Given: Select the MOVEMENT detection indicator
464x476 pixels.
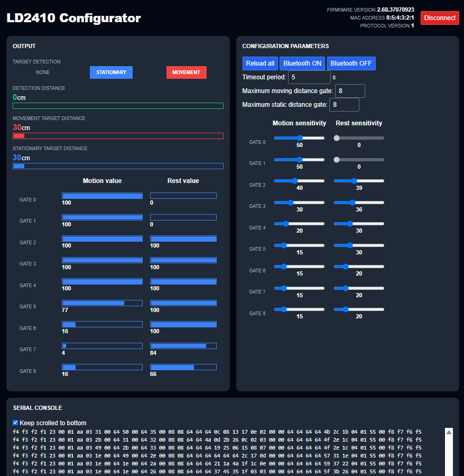Looking at the screenshot, I should click(186, 72).
